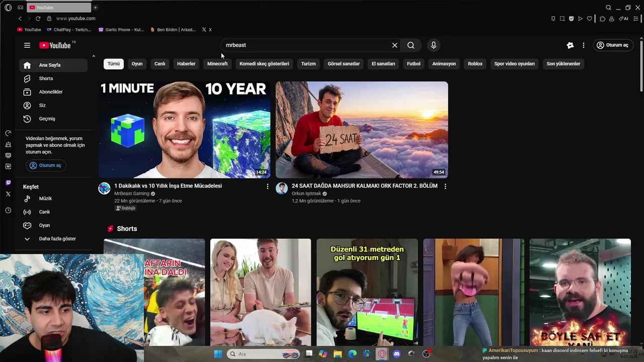Select the Animasyon filter chip
Screen dimensions: 644x362
pos(444,64)
